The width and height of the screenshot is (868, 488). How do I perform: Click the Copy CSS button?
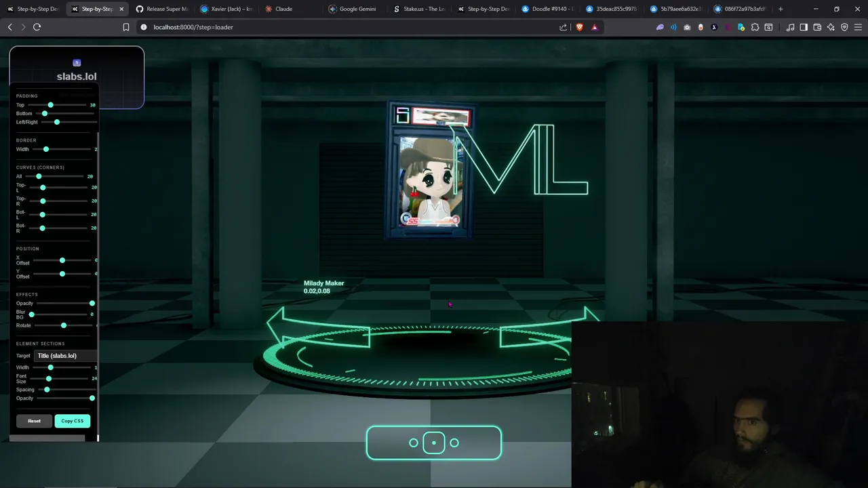(x=73, y=421)
